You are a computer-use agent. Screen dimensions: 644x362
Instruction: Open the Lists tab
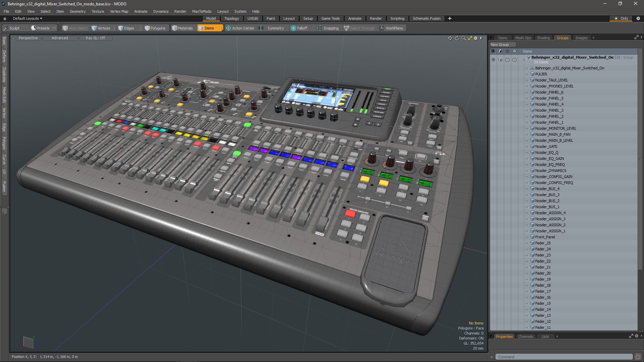pos(545,337)
